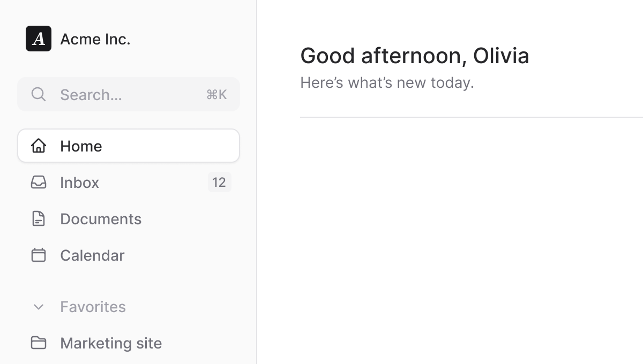Click the Marketing site folder icon
643x364 pixels.
tap(39, 343)
